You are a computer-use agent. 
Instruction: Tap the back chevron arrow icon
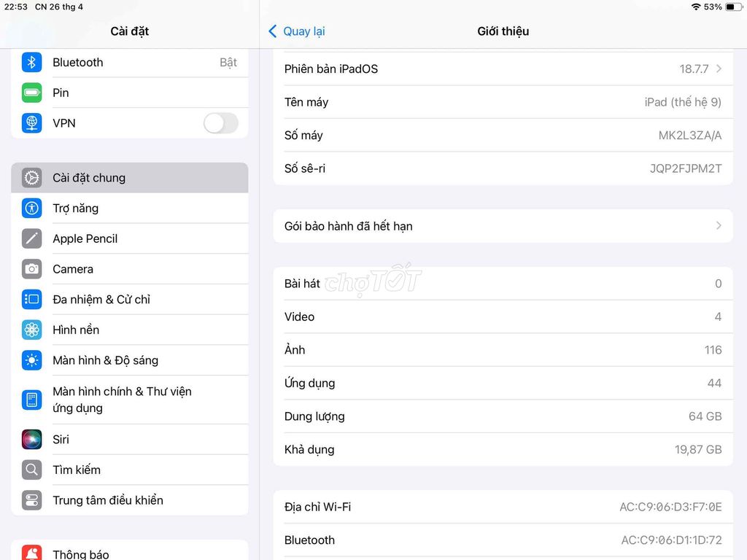point(273,31)
